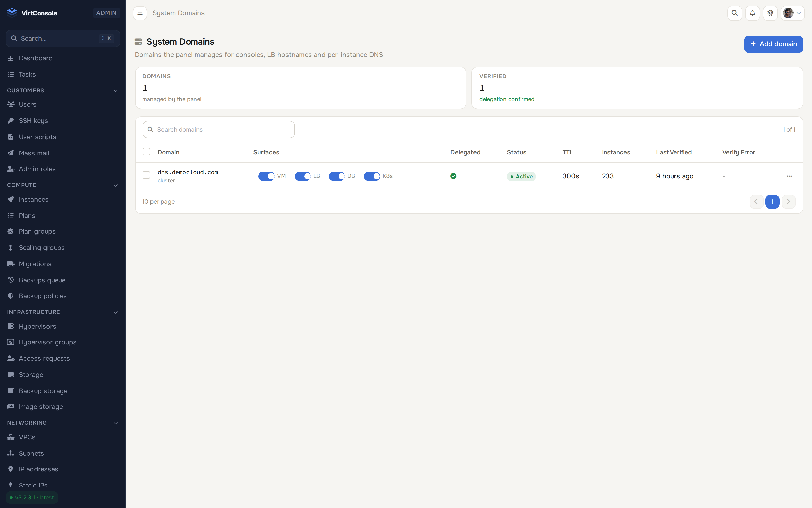Click the Migrations truck icon
Screen dimensions: 812x508
click(x=11, y=264)
